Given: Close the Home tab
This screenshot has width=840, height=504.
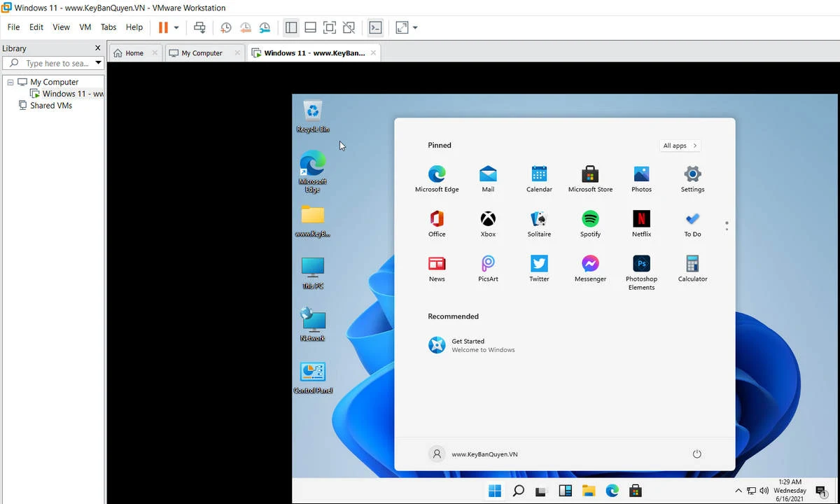Looking at the screenshot, I should click(155, 52).
